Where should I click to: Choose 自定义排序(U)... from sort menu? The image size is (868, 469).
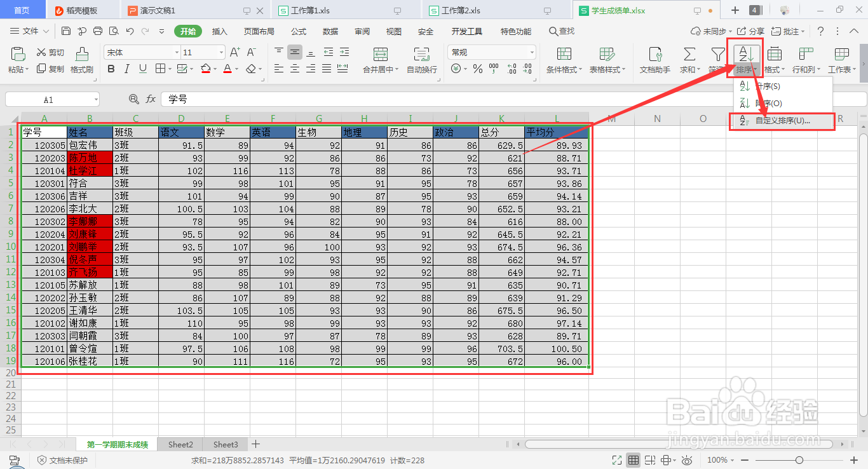tap(782, 121)
